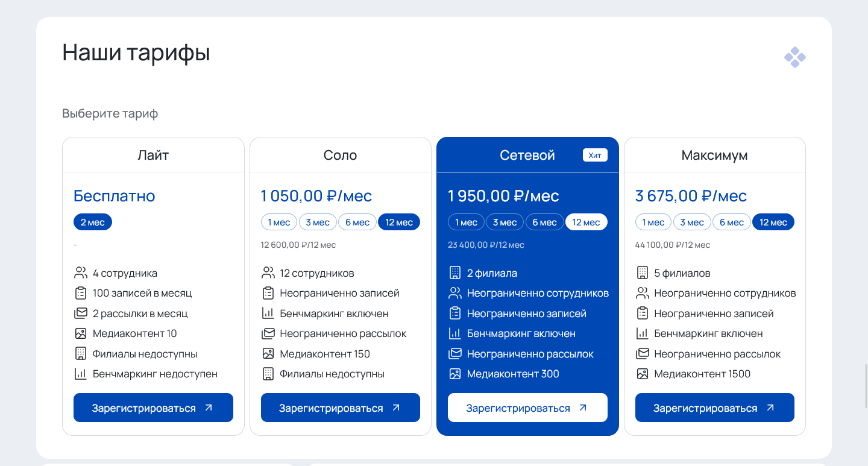Click the image icon beside Медиаконтент 1500
This screenshot has width=868, height=466.
(x=643, y=374)
